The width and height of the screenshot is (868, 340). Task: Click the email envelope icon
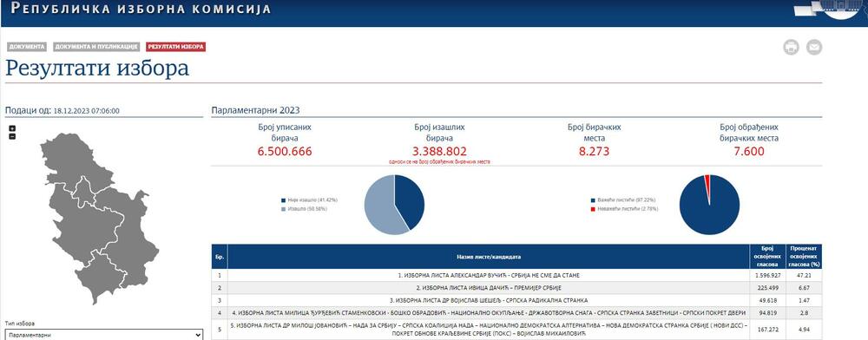[x=814, y=48]
